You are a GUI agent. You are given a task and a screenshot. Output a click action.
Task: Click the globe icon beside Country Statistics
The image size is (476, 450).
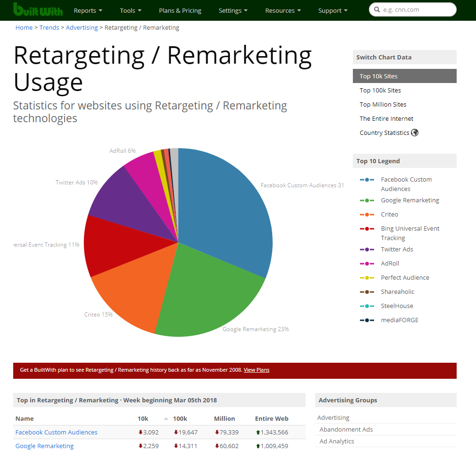point(415,133)
